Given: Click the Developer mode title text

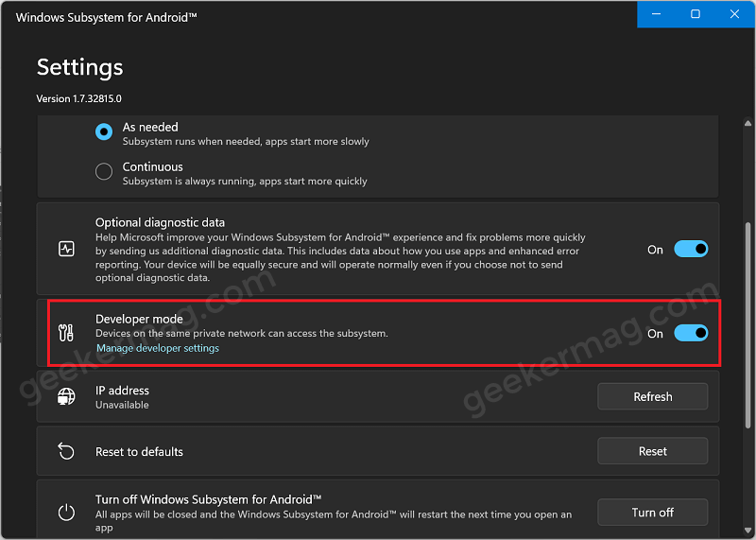Looking at the screenshot, I should pos(139,319).
